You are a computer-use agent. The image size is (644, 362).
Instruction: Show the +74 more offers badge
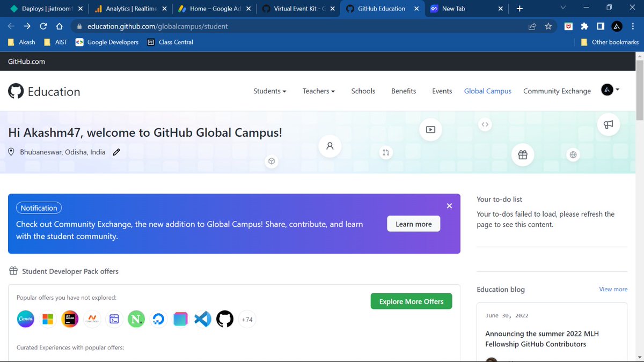(x=247, y=319)
